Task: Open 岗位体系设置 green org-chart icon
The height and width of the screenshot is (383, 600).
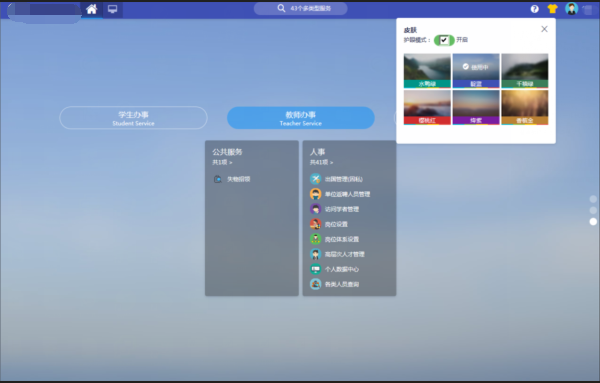Action: 315,239
